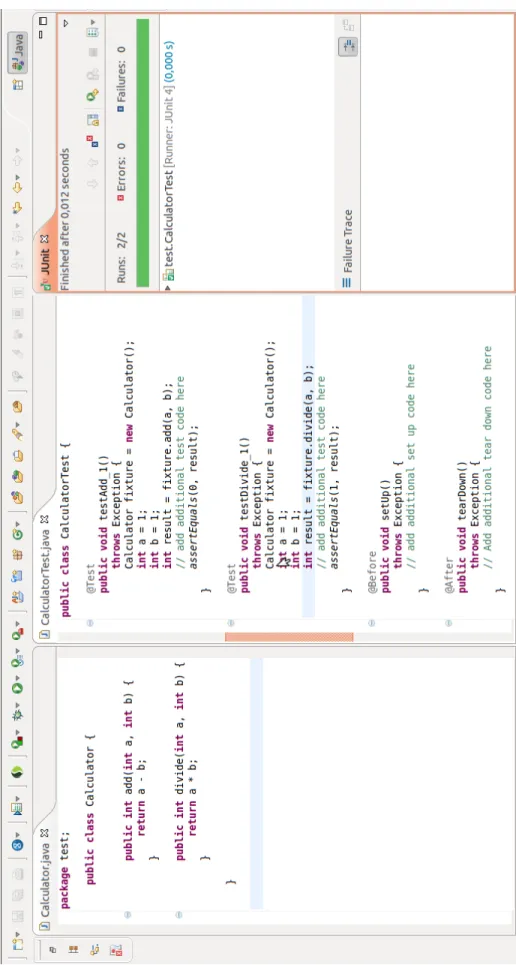Toggle Show Failures Only in JUnit toolbar
This screenshot has height=965, width=516.
coord(92,142)
